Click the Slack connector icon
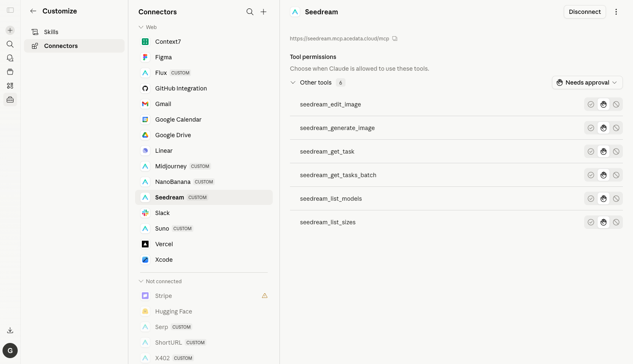The height and width of the screenshot is (364, 633). pyautogui.click(x=145, y=213)
